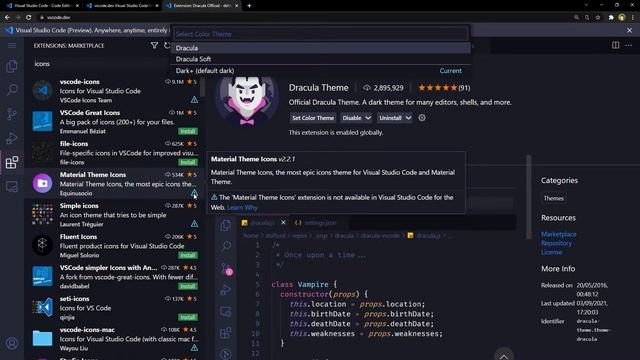Select the Dracula color theme option
This screenshot has width=640, height=360.
(321, 48)
